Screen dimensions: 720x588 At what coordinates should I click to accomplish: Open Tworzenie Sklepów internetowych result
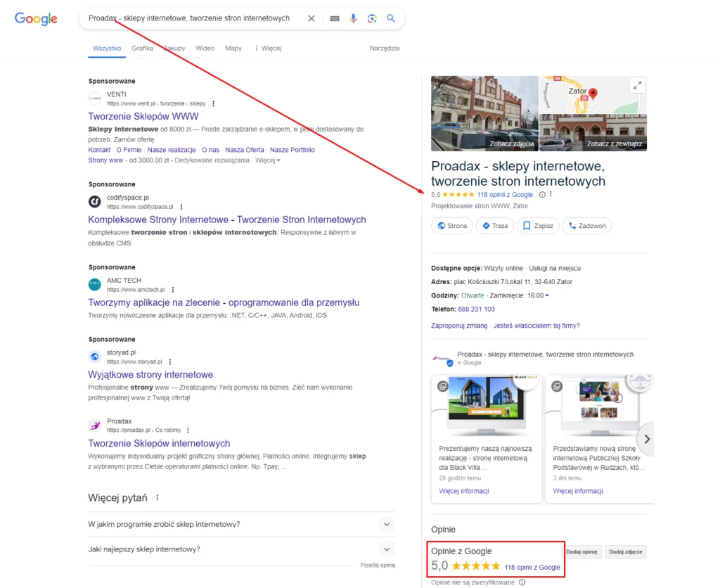159,443
